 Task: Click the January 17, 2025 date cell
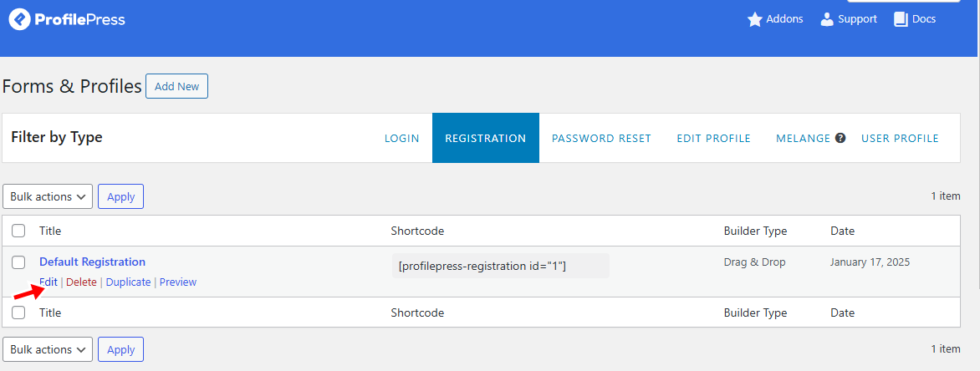(870, 262)
